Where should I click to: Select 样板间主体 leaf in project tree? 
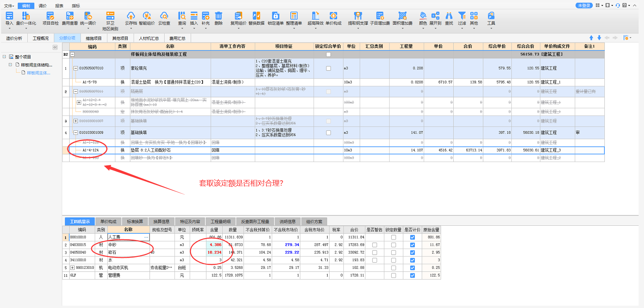point(38,73)
